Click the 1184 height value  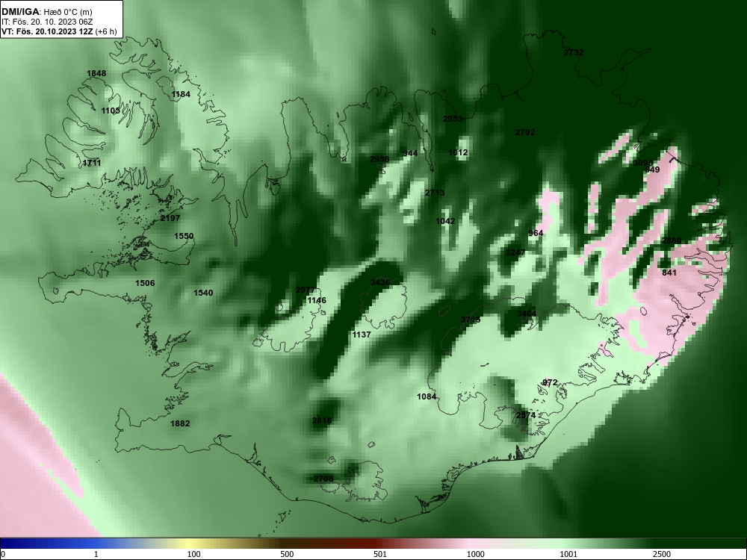click(x=181, y=94)
